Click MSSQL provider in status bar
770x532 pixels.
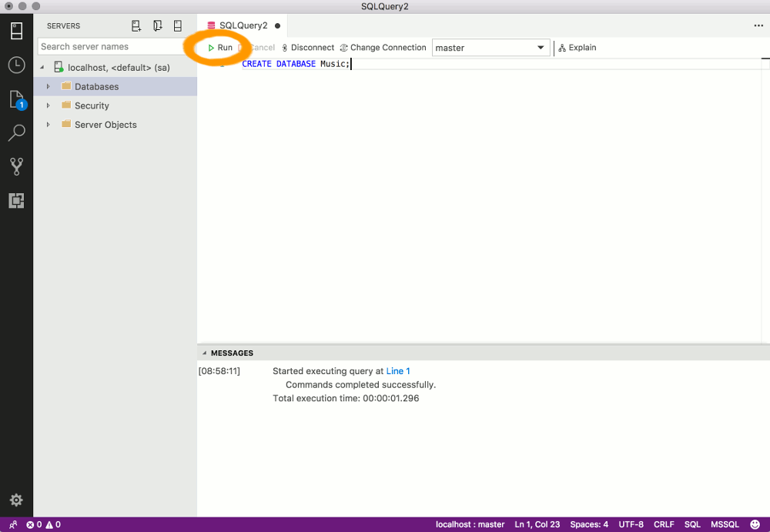(725, 524)
